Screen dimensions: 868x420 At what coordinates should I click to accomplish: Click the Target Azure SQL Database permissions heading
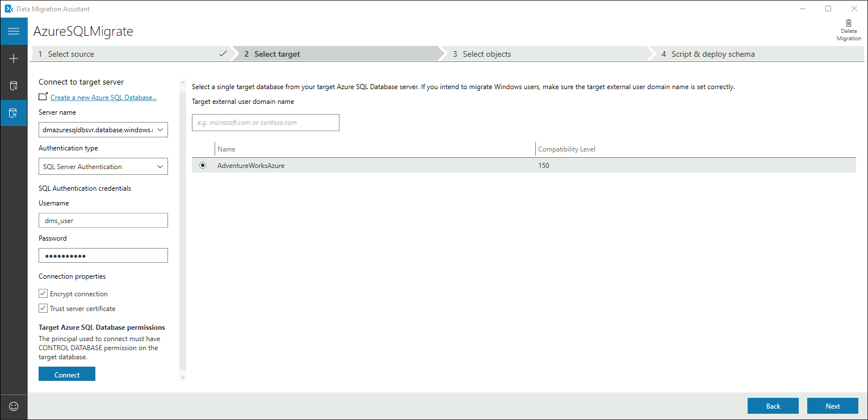102,327
